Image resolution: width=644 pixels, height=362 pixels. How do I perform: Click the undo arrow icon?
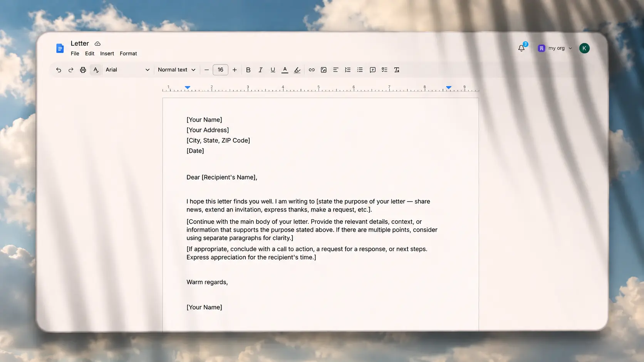(x=59, y=70)
